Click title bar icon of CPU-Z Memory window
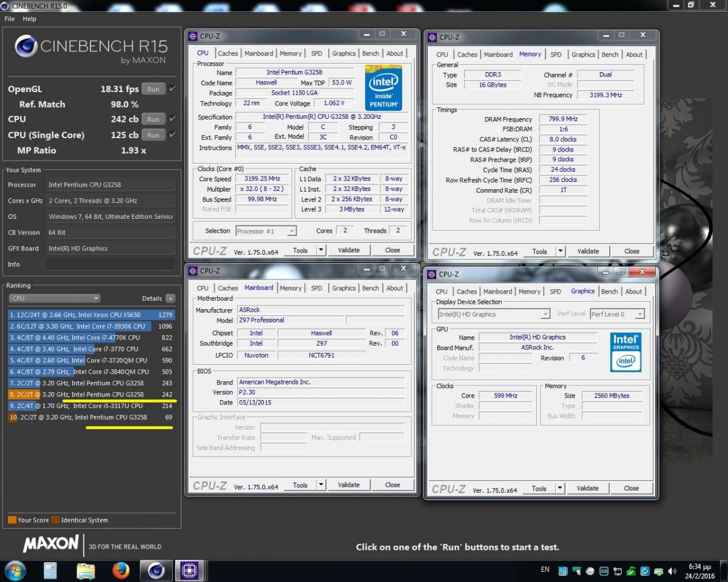The height and width of the screenshot is (582, 728). tap(433, 38)
